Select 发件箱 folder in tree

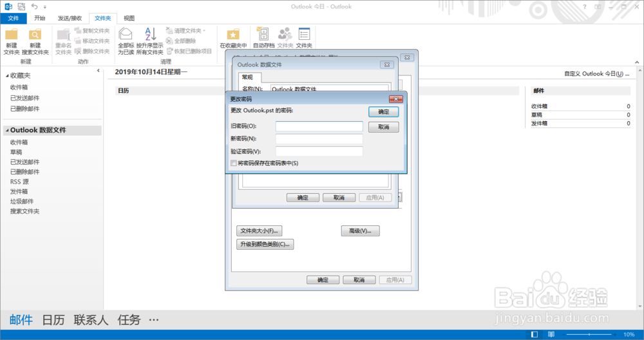click(19, 191)
